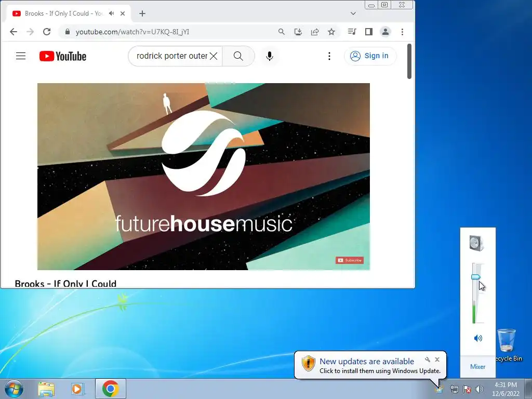Click the Sign in button
Viewport: 532px width, 399px height.
pos(370,56)
